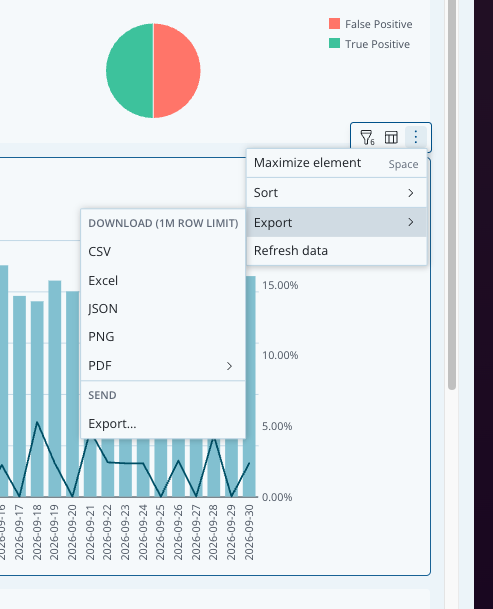The width and height of the screenshot is (493, 609).
Task: Click the True Positive legend label
Action: coord(377,44)
